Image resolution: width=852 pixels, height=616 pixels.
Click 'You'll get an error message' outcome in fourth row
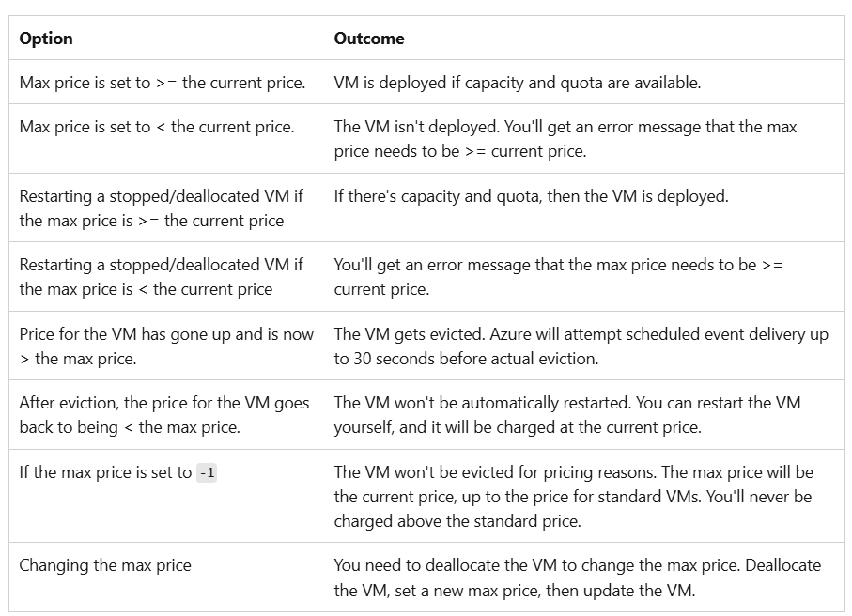click(558, 277)
